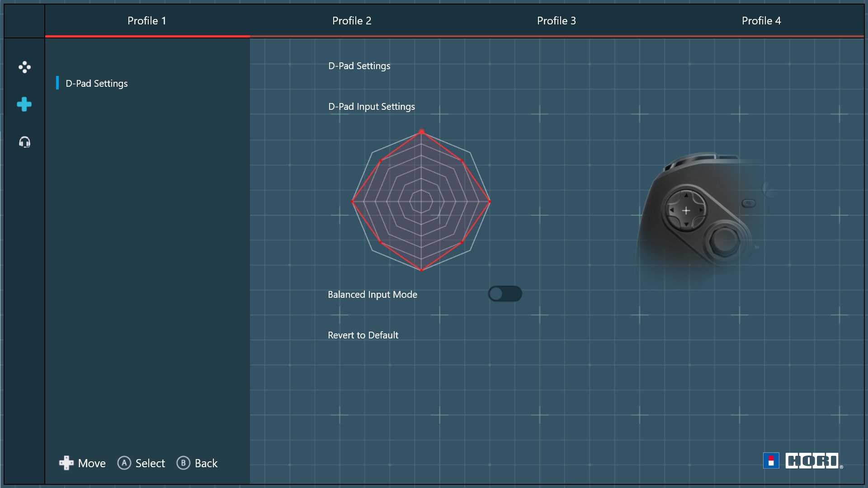868x488 pixels.
Task: Switch to Profile 2 tab
Action: point(352,21)
